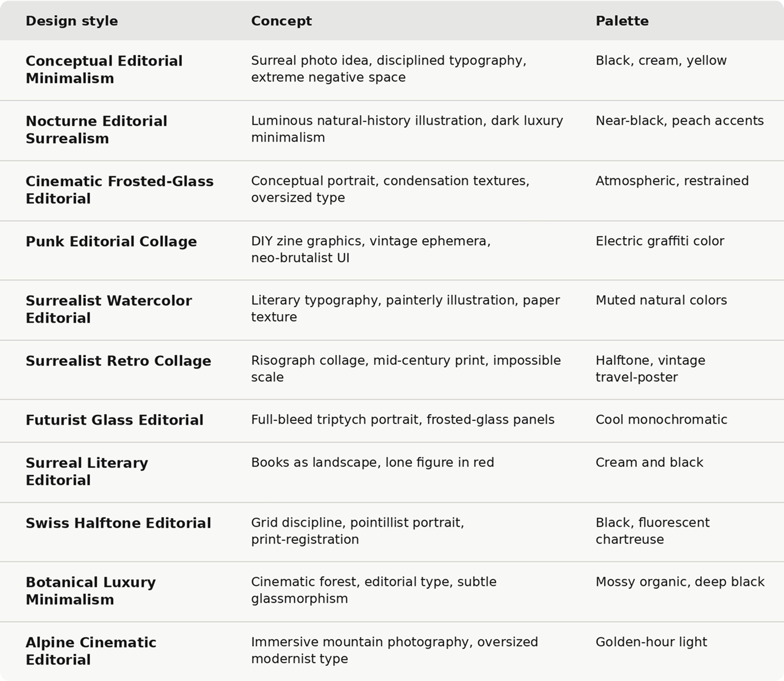Click the 'Electric graffiti color' palette text

(660, 241)
